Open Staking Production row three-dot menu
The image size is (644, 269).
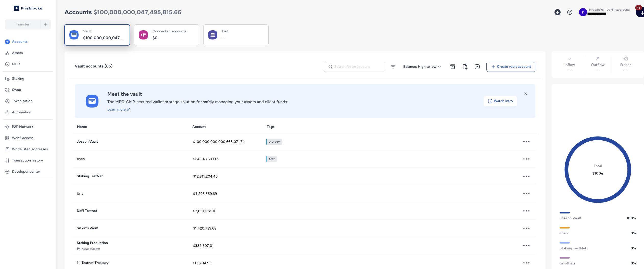[526, 246]
